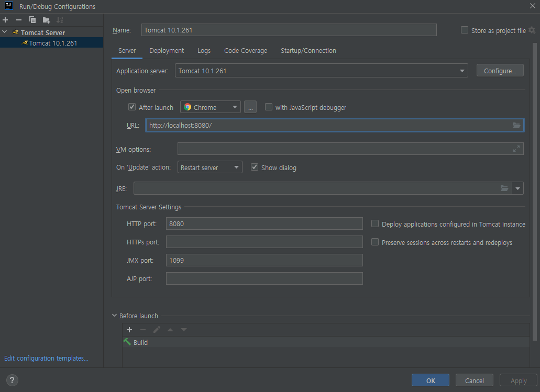Switch to the Deployment tab
Screen dimensions: 540x392
tap(167, 51)
